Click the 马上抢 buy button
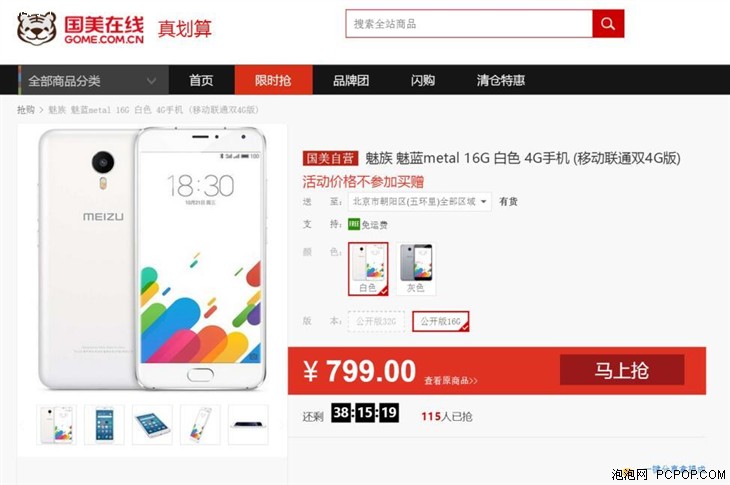730x485 pixels. 622,370
